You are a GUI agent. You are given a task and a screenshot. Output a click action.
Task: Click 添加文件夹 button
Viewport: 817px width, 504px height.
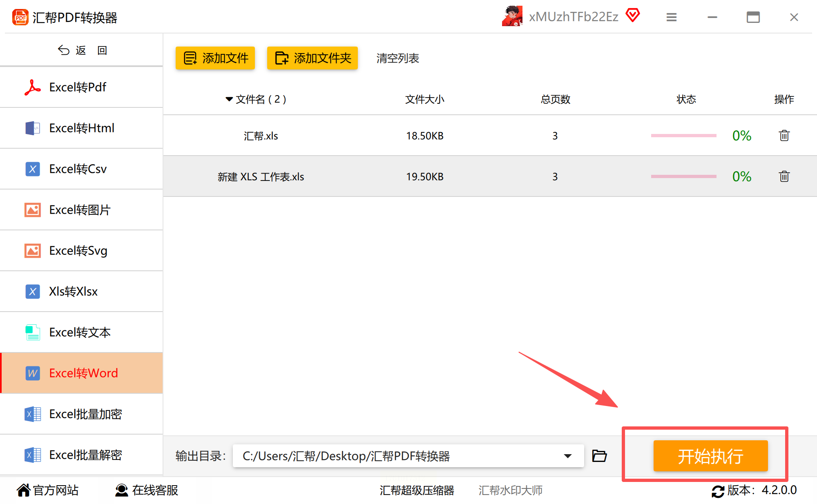point(313,58)
